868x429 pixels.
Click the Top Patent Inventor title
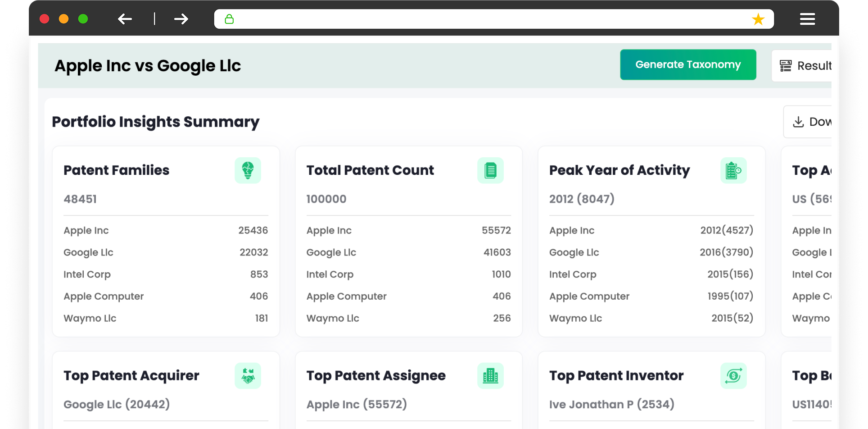coord(616,376)
